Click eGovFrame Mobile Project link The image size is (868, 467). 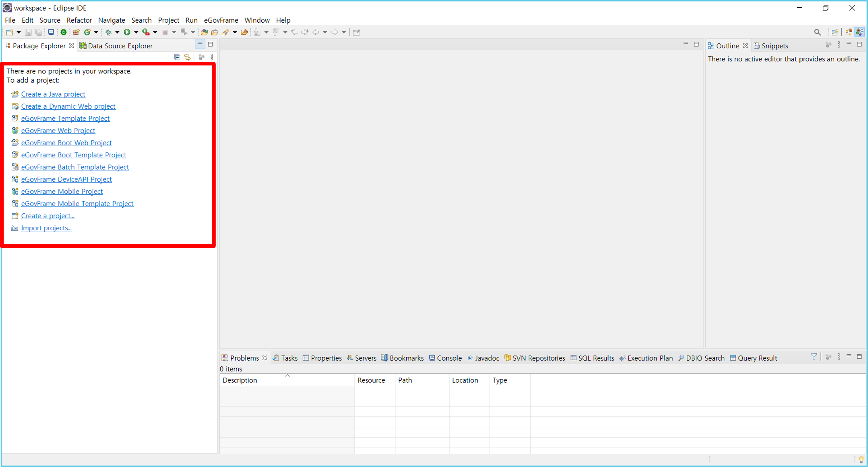(x=62, y=191)
